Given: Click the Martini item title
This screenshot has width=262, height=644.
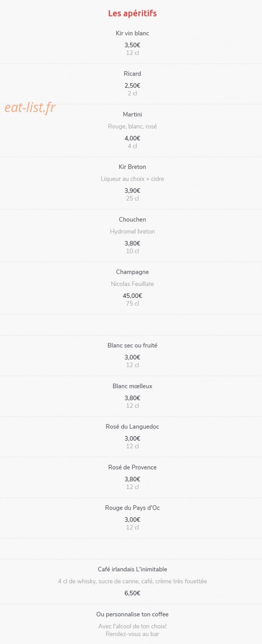Looking at the screenshot, I should pyautogui.click(x=133, y=114).
